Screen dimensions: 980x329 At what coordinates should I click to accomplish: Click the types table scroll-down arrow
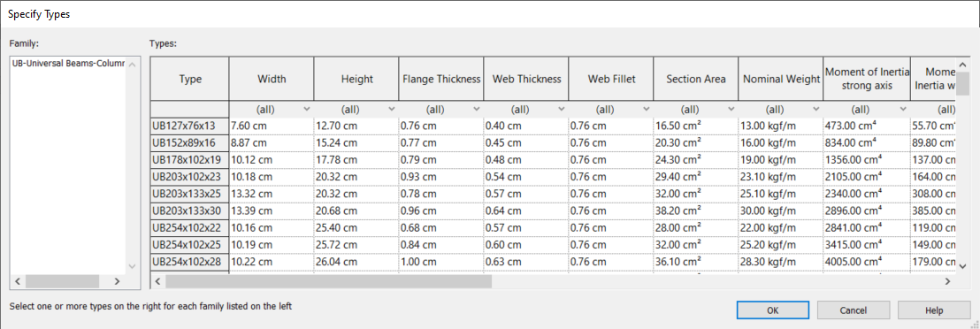964,266
